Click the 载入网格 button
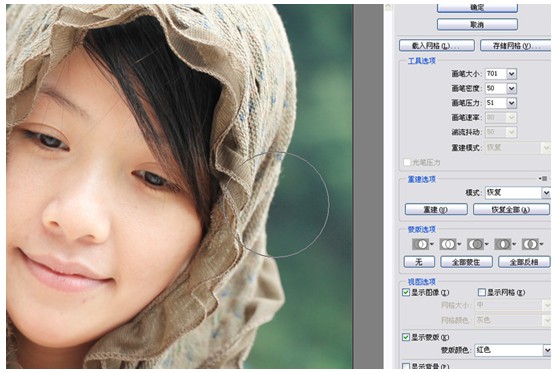Viewport: 557px width, 372px height. tap(437, 46)
